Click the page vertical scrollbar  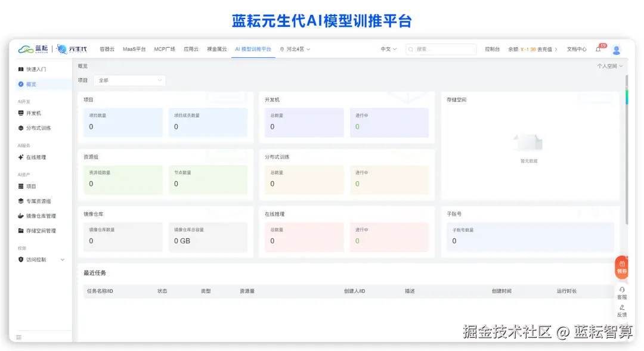point(626,150)
